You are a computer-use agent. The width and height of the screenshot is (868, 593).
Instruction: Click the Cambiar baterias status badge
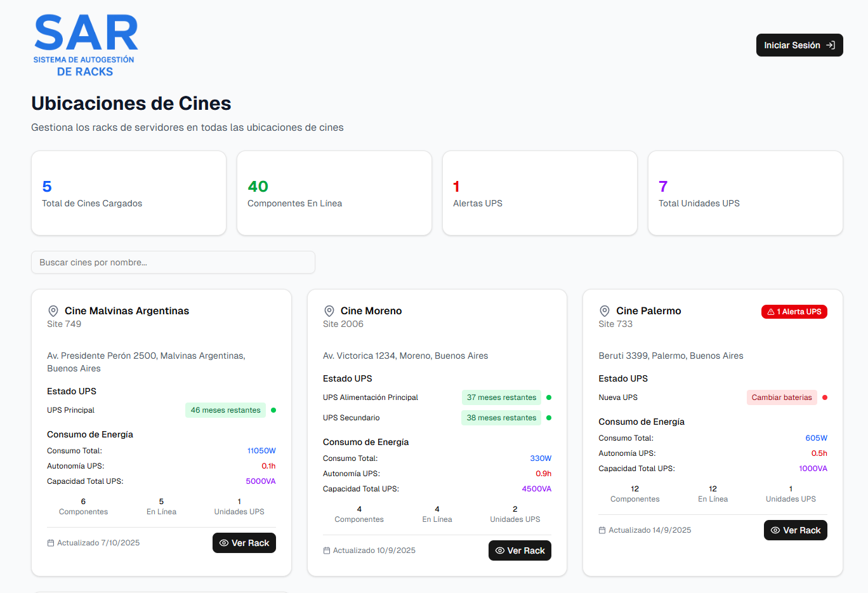click(x=781, y=397)
